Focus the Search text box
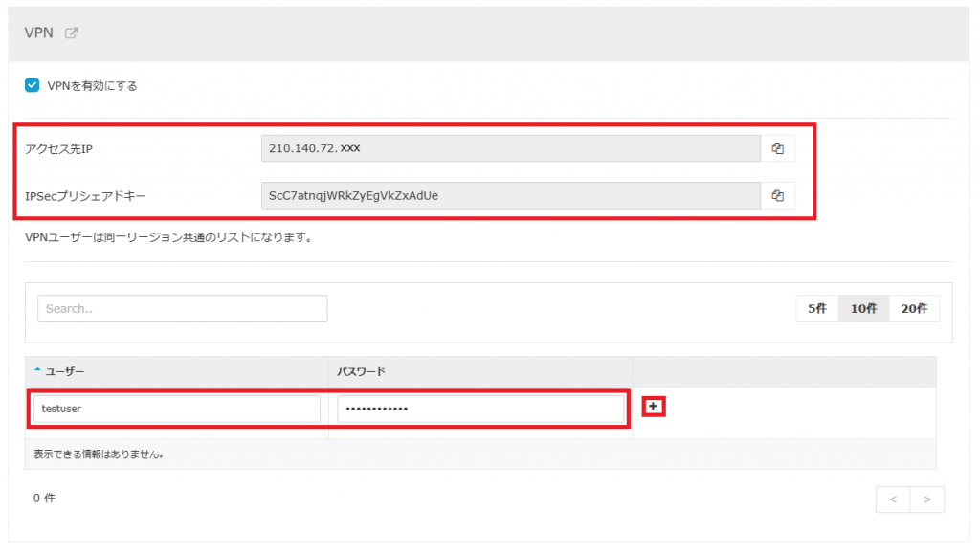Screen dimensions: 980x554 [x=183, y=309]
